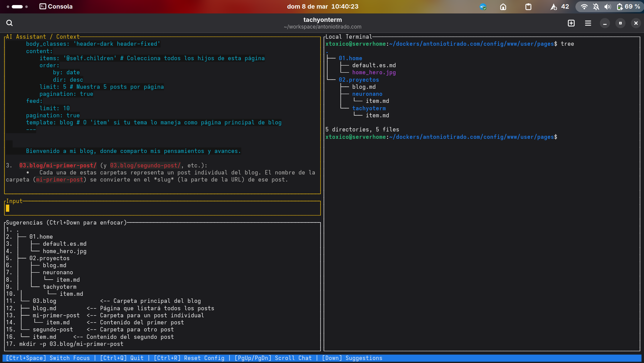The width and height of the screenshot is (644, 363).
Task: Click the 02.proyectos directory in terminal tree
Action: pyautogui.click(x=358, y=80)
